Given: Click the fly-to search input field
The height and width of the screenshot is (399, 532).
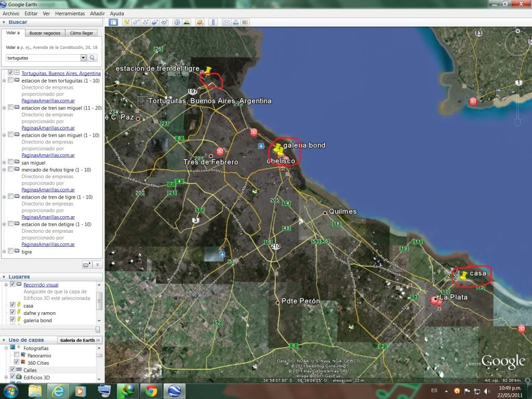Looking at the screenshot, I should point(43,58).
